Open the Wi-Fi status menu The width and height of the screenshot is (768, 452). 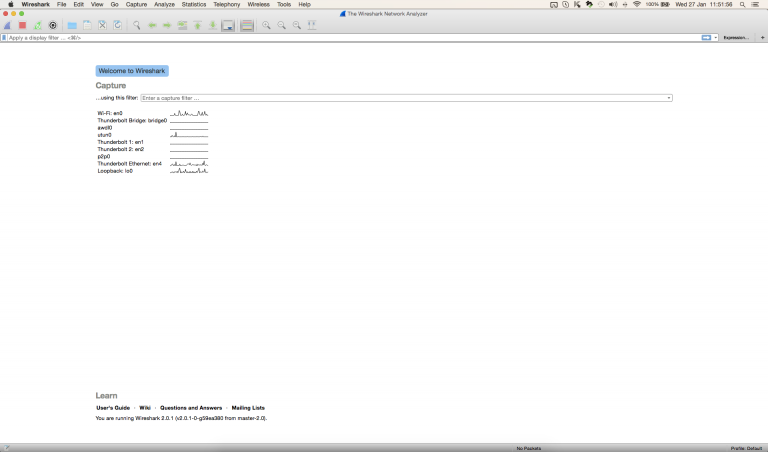pyautogui.click(x=637, y=4)
